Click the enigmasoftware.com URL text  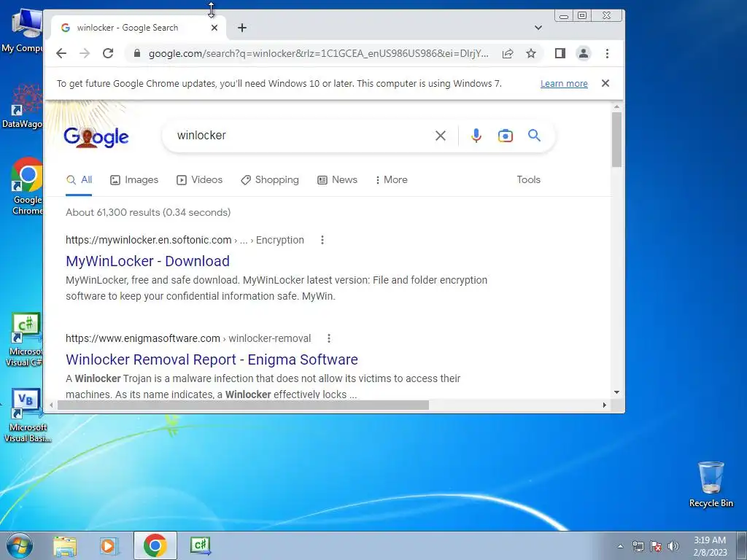[143, 338]
